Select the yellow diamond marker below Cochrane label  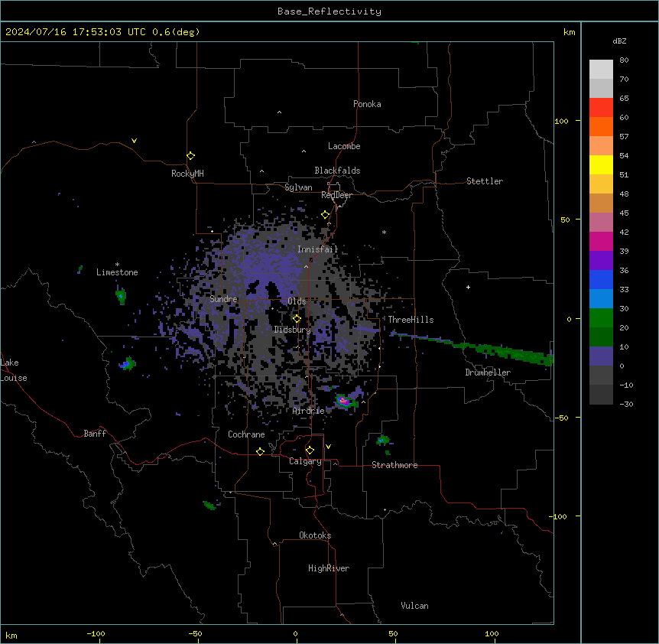point(260,451)
